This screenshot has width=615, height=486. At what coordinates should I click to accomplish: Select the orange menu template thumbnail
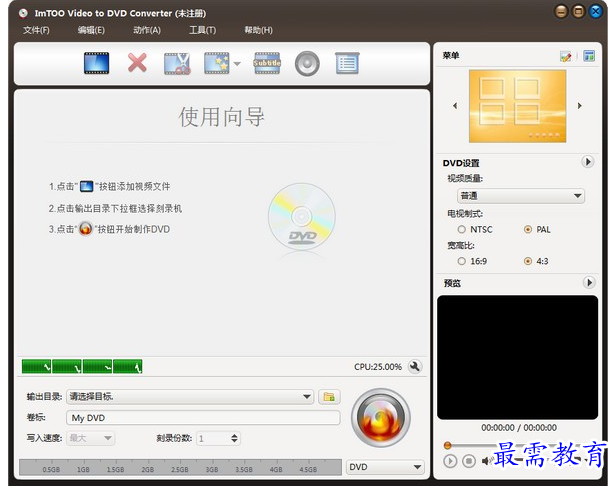point(517,106)
